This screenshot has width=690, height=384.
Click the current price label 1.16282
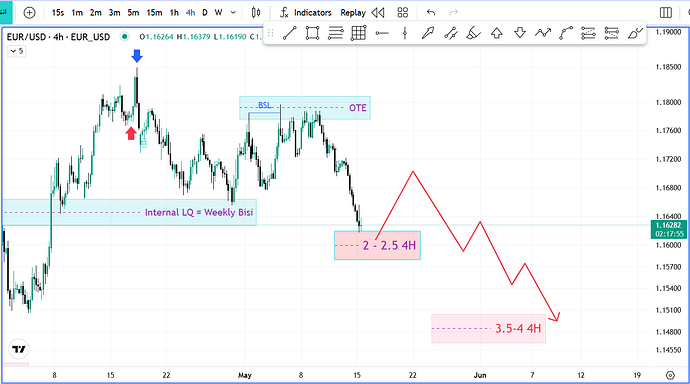tap(669, 225)
